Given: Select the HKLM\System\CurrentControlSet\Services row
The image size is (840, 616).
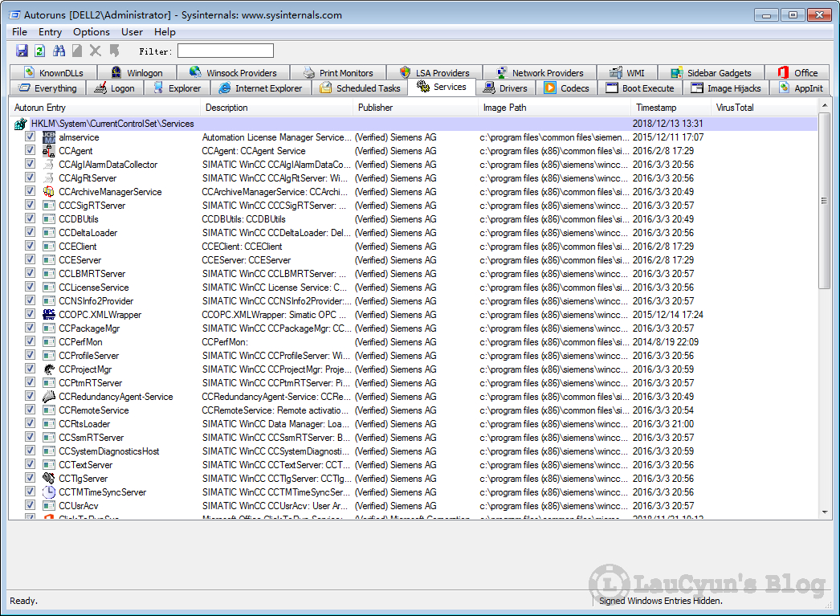Looking at the screenshot, I should pos(414,124).
